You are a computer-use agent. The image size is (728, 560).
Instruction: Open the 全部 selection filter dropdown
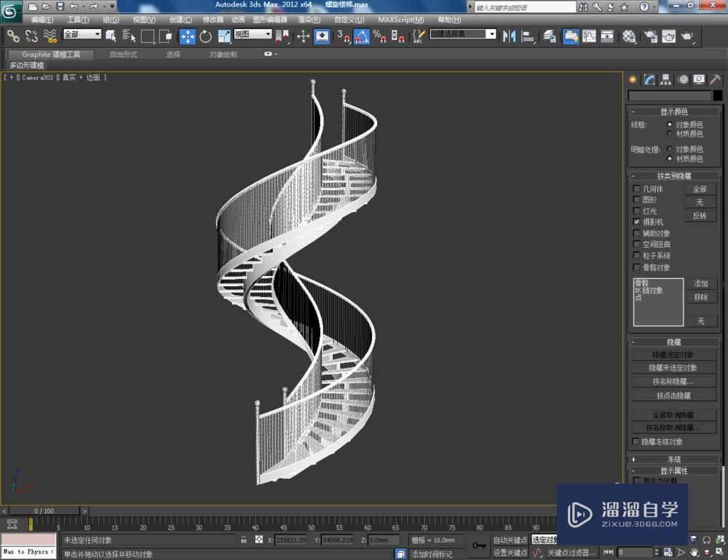coord(82,34)
